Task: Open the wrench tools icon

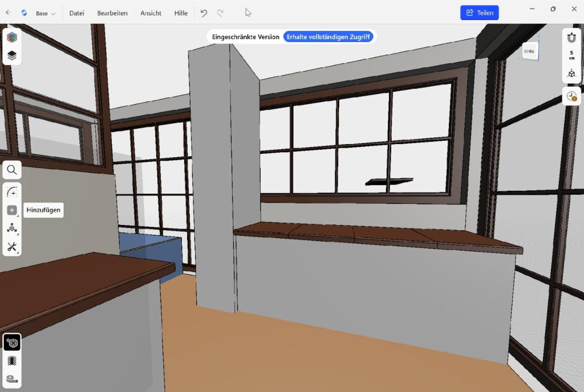Action: (12, 247)
